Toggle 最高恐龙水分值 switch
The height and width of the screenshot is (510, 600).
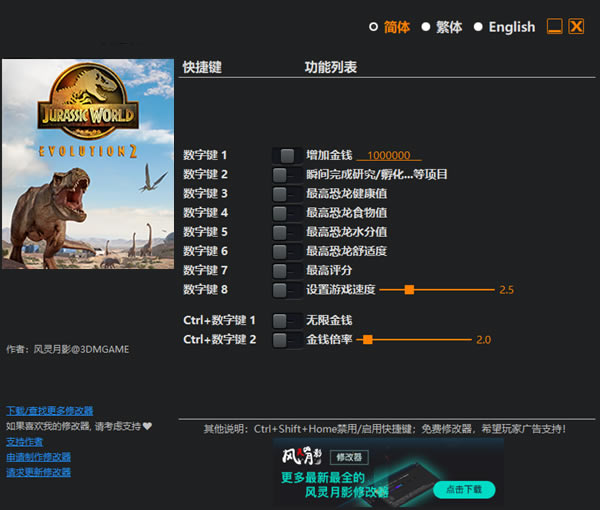pos(287,231)
